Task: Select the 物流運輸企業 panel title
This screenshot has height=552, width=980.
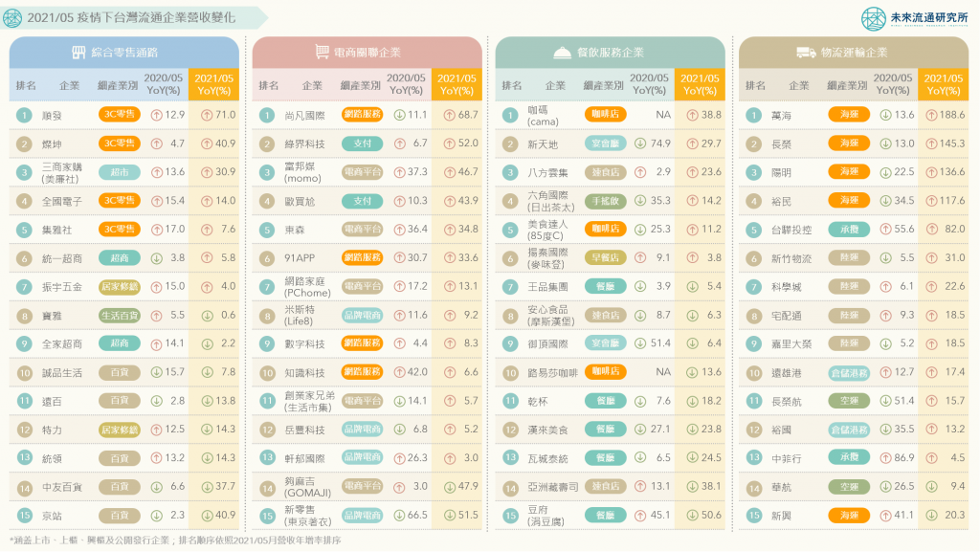Action: coord(854,53)
